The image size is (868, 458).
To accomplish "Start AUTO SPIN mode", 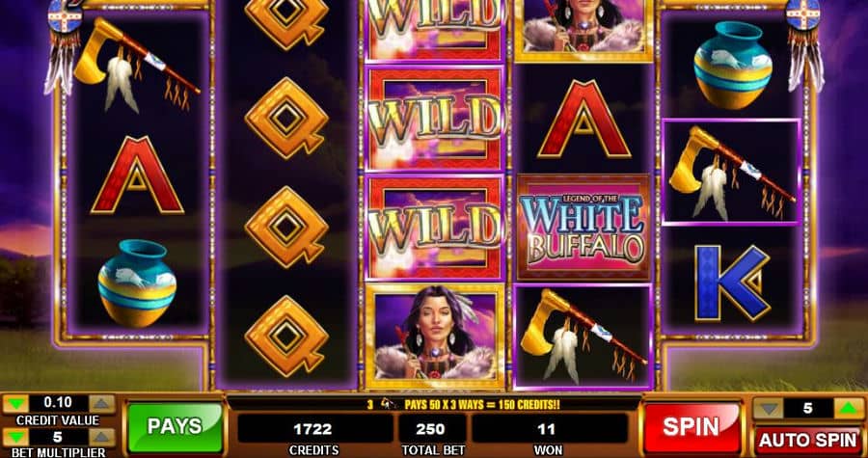I will [x=807, y=441].
